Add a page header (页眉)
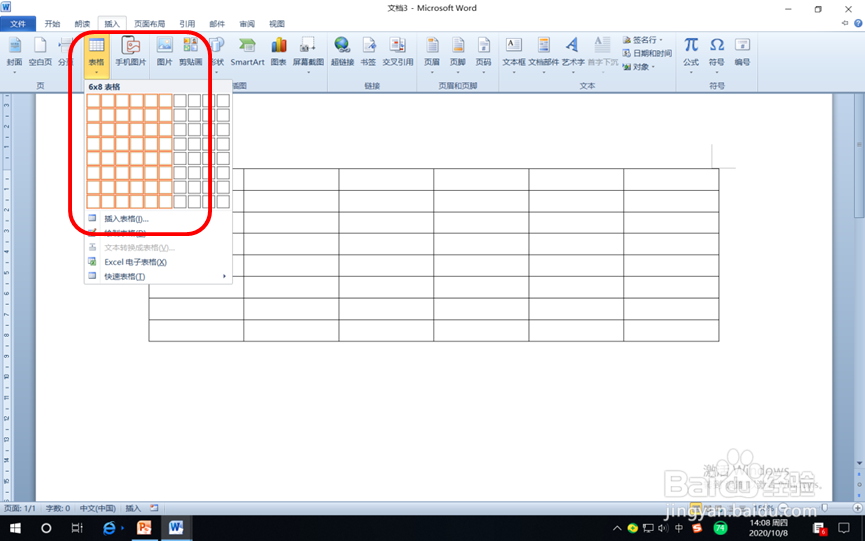The width and height of the screenshot is (865, 541). tap(432, 54)
